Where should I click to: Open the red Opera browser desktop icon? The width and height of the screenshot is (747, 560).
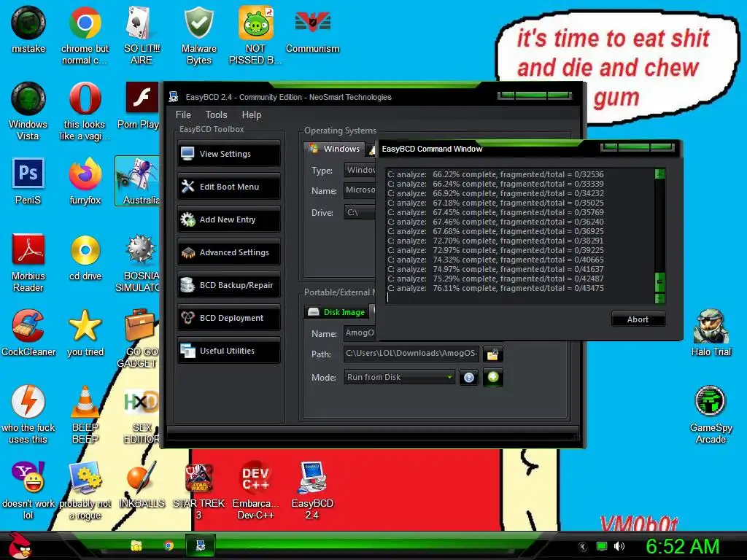click(x=85, y=111)
